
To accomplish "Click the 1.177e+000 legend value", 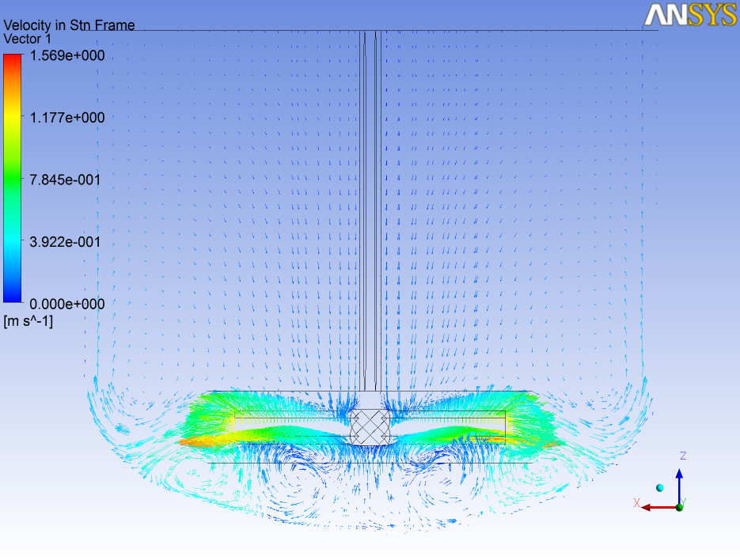I will pyautogui.click(x=66, y=118).
